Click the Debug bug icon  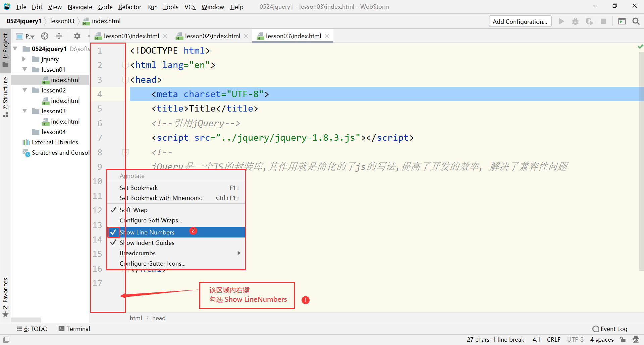[575, 21]
